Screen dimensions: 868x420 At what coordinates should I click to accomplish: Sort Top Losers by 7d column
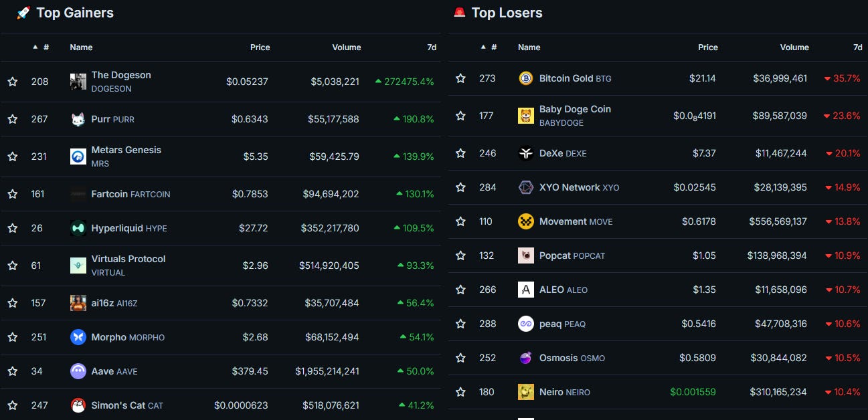tap(858, 47)
